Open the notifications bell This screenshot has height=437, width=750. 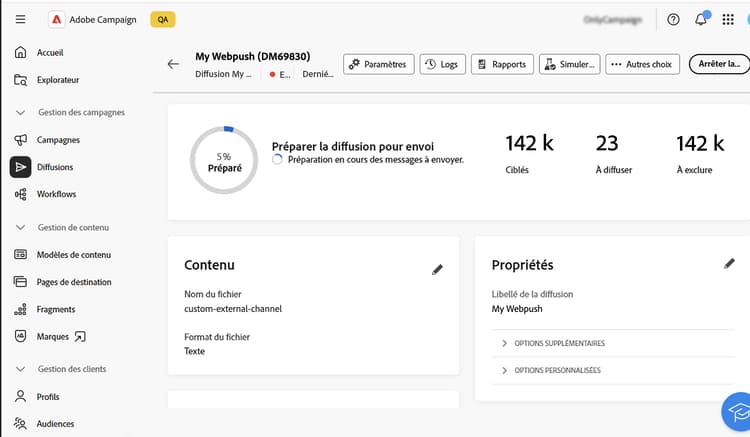tap(701, 20)
